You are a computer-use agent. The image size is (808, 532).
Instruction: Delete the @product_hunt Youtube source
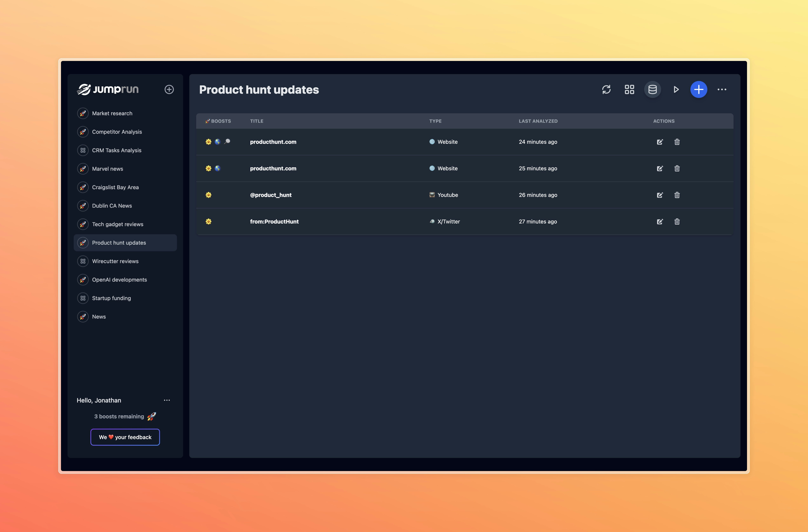(x=677, y=195)
